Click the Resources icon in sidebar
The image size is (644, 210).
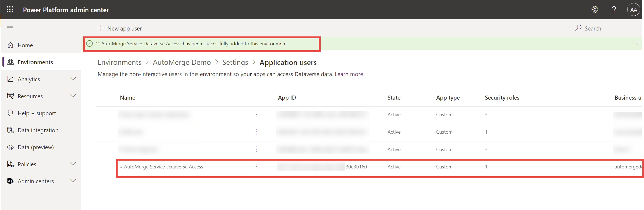click(11, 96)
